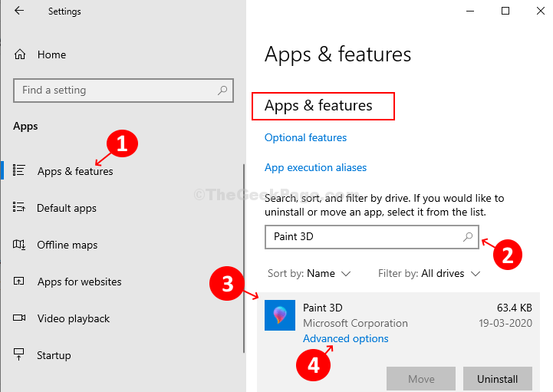
Task: Click the 63.4 KB size value
Action: coord(514,308)
